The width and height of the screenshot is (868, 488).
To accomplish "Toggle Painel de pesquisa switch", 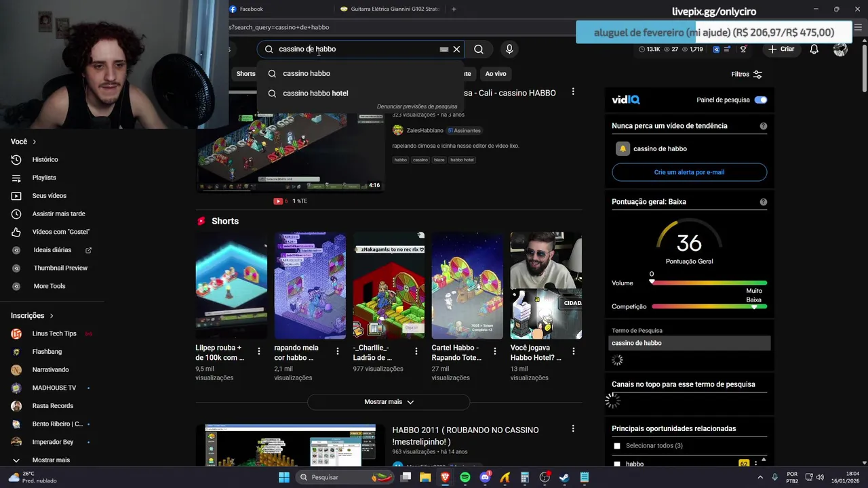I will (761, 100).
